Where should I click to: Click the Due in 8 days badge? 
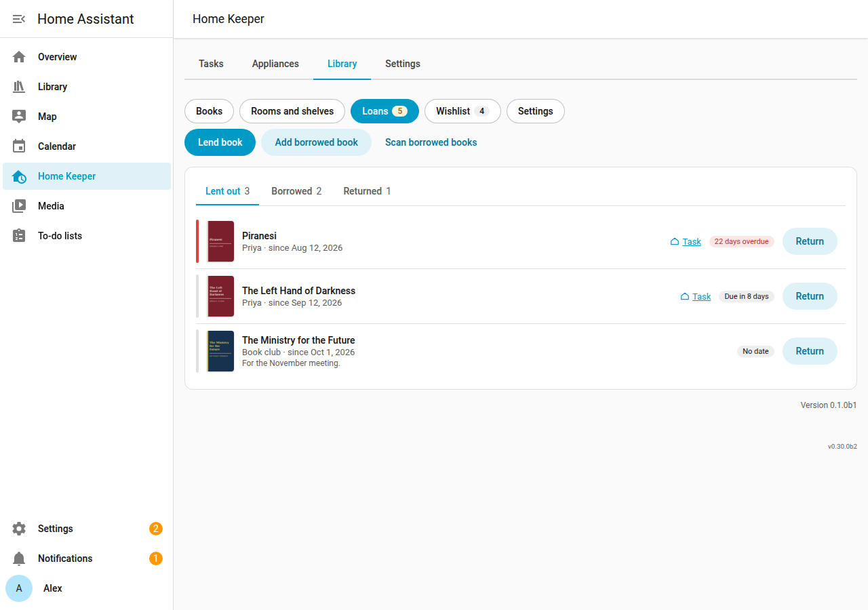(747, 297)
